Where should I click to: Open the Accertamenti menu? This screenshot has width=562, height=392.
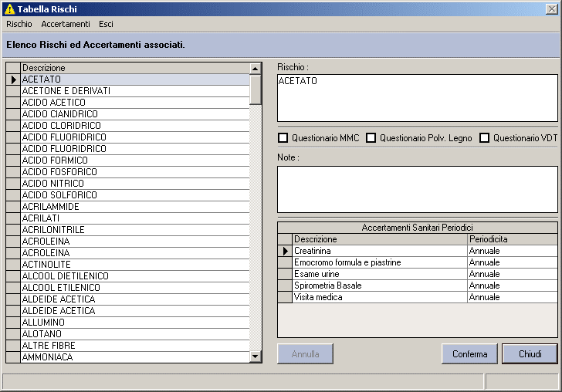pyautogui.click(x=66, y=24)
